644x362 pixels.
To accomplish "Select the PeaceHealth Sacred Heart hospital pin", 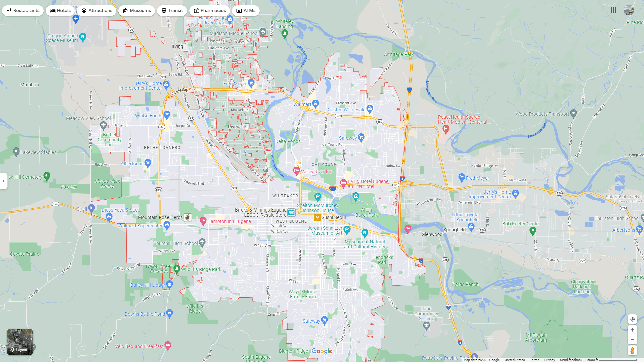I will [446, 129].
